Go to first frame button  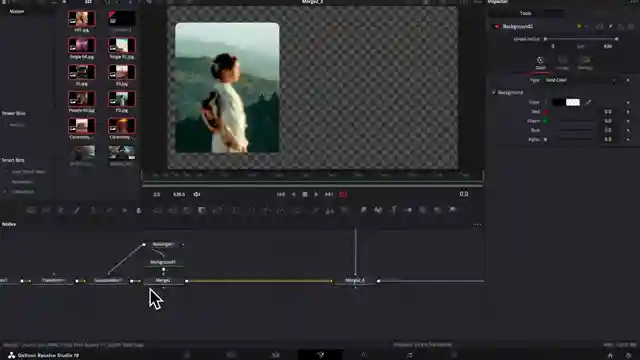[x=281, y=194]
